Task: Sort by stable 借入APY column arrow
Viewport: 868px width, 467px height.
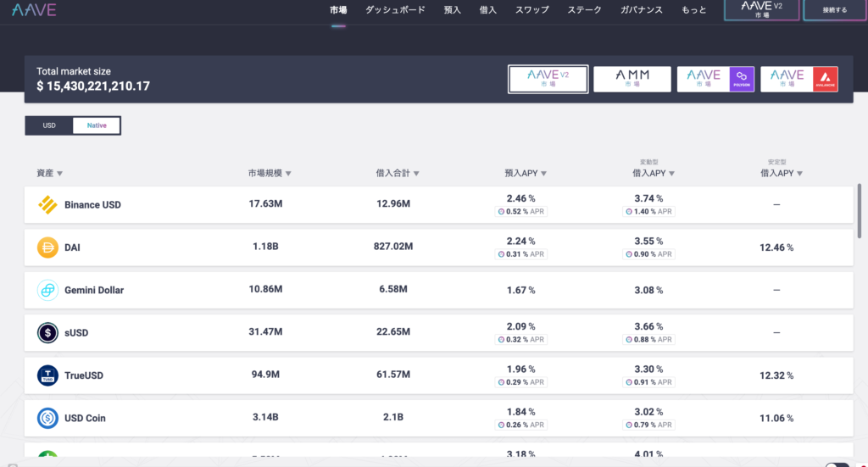Action: [x=799, y=174]
